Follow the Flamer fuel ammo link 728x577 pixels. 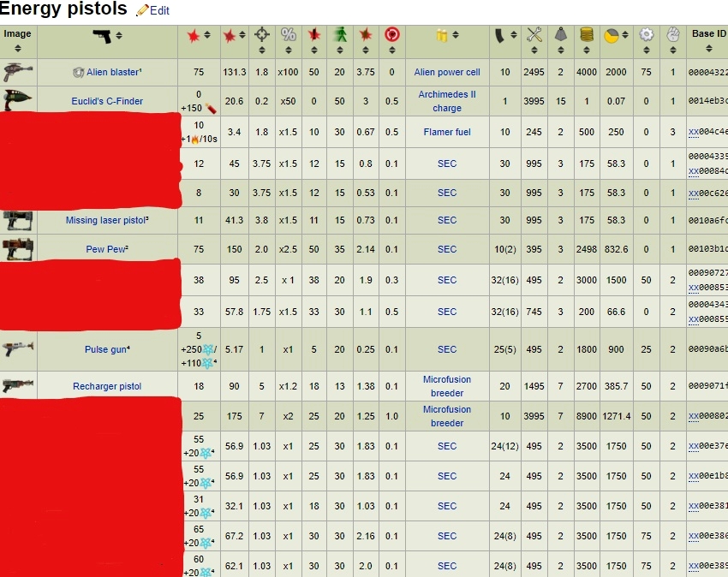(447, 132)
